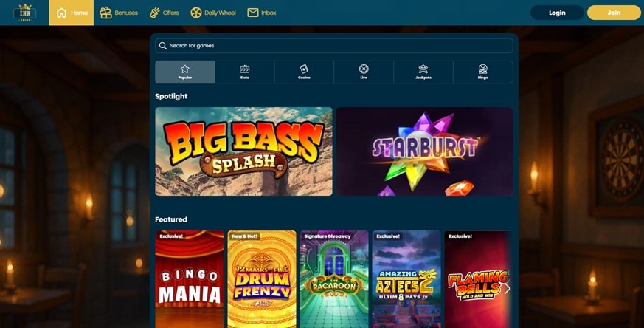Click the yellow Join button
The image size is (644, 328).
pyautogui.click(x=614, y=13)
